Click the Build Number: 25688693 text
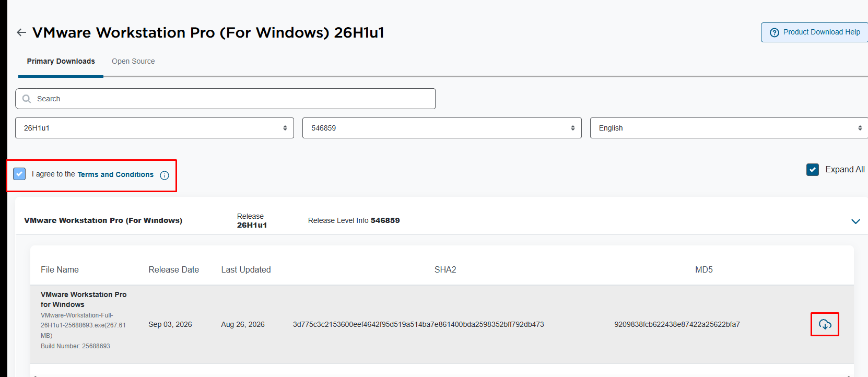Image resolution: width=868 pixels, height=377 pixels. [x=75, y=346]
